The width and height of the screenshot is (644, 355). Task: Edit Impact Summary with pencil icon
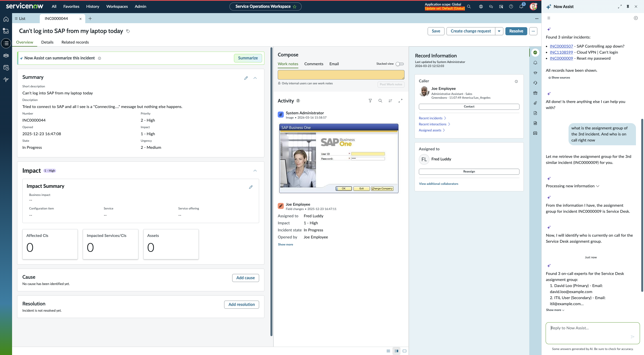(x=251, y=187)
